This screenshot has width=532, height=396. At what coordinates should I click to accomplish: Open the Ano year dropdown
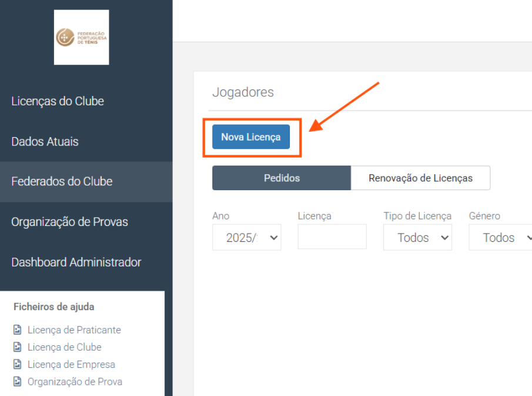coord(246,238)
